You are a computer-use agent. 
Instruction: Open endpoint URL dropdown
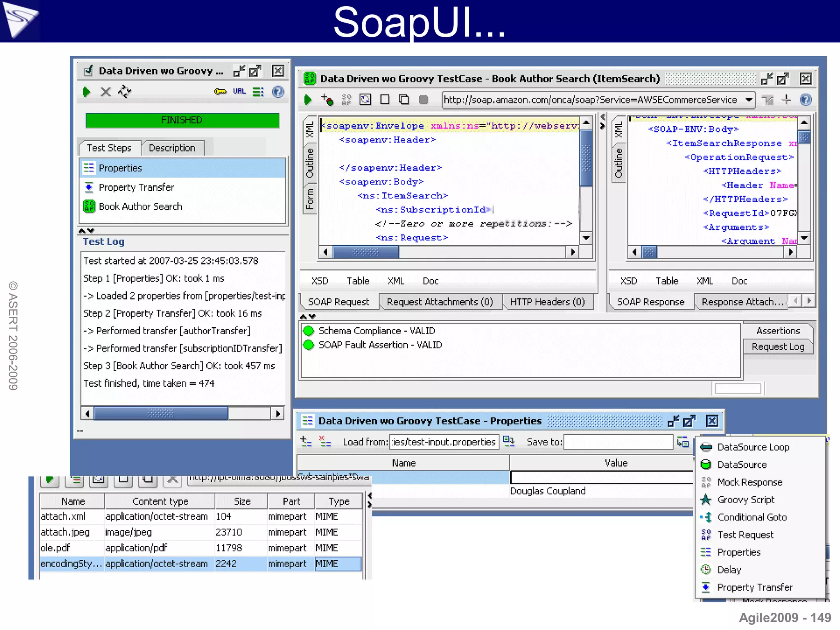pyautogui.click(x=749, y=100)
